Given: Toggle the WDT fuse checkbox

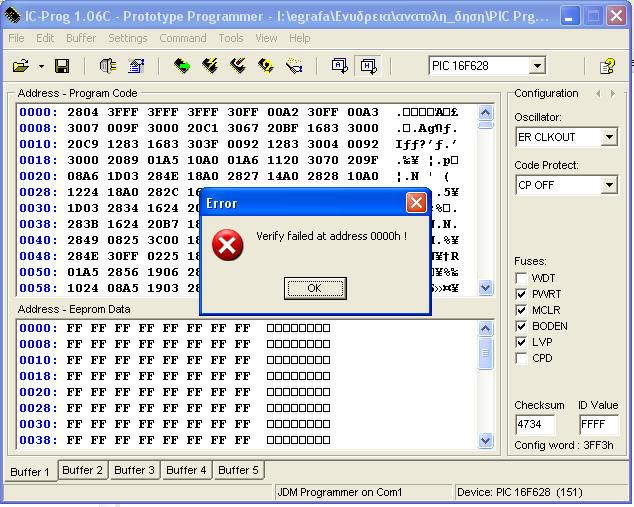Looking at the screenshot, I should coord(521,278).
